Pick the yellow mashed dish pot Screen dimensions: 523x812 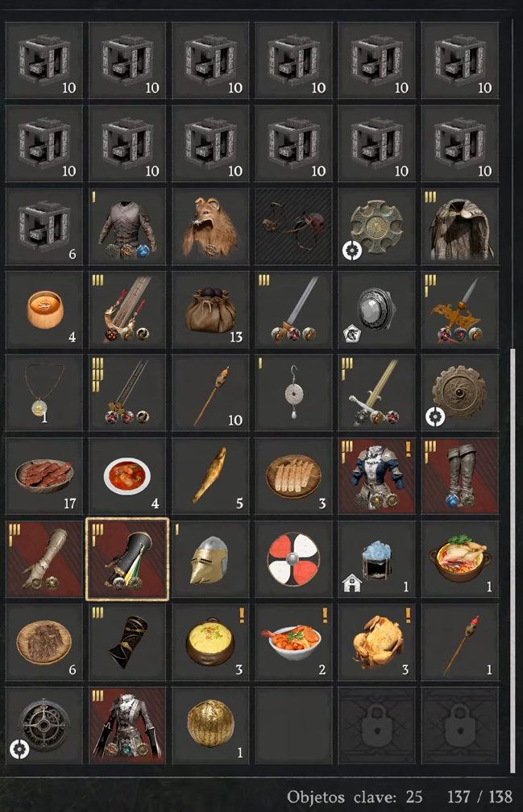click(210, 642)
